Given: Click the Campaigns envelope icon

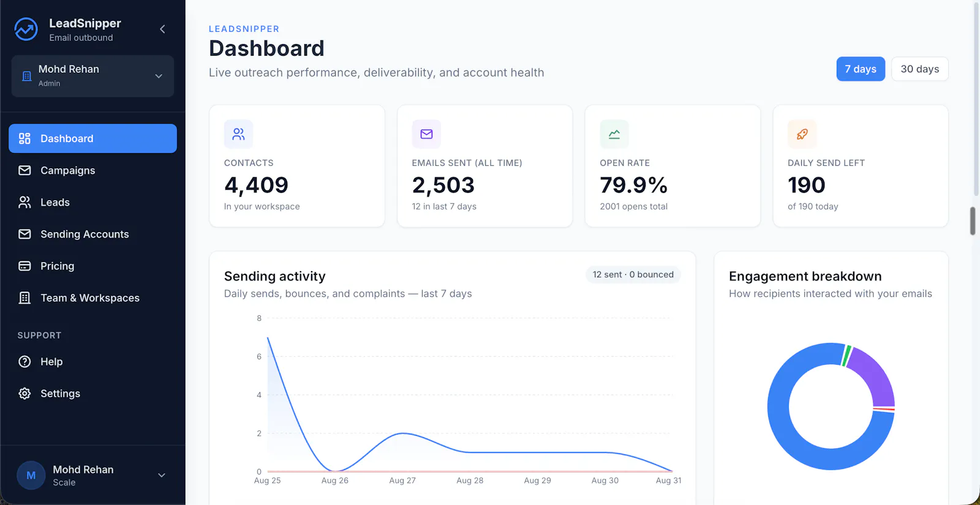Looking at the screenshot, I should [x=24, y=170].
